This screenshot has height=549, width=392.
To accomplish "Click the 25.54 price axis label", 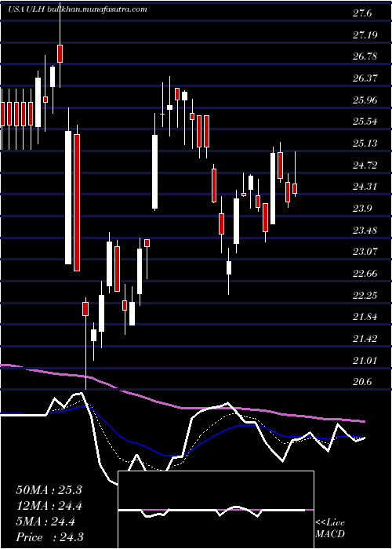I will point(365,122).
